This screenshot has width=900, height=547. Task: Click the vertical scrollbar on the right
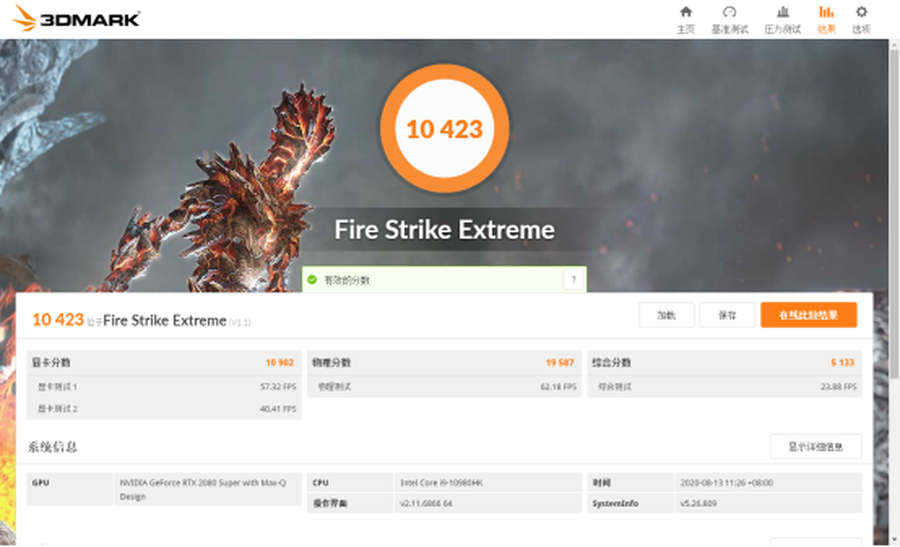coord(893,200)
